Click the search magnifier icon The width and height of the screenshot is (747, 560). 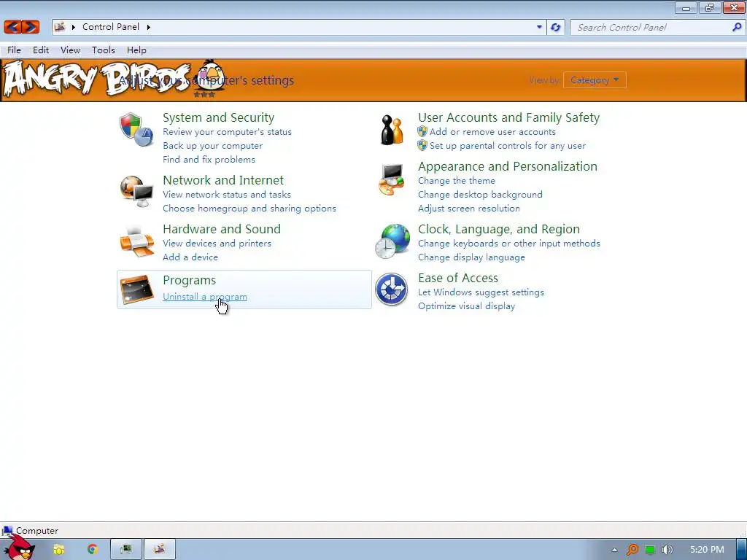[737, 27]
